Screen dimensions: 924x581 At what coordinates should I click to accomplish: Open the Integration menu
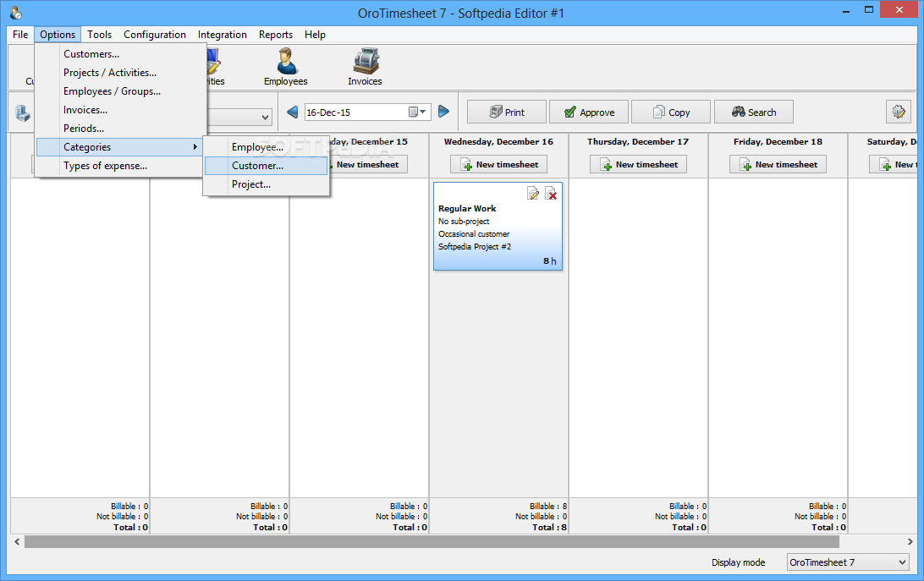(223, 34)
